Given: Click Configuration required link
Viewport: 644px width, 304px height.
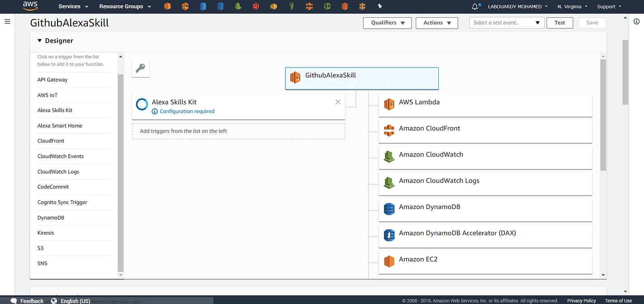Looking at the screenshot, I should tap(187, 112).
